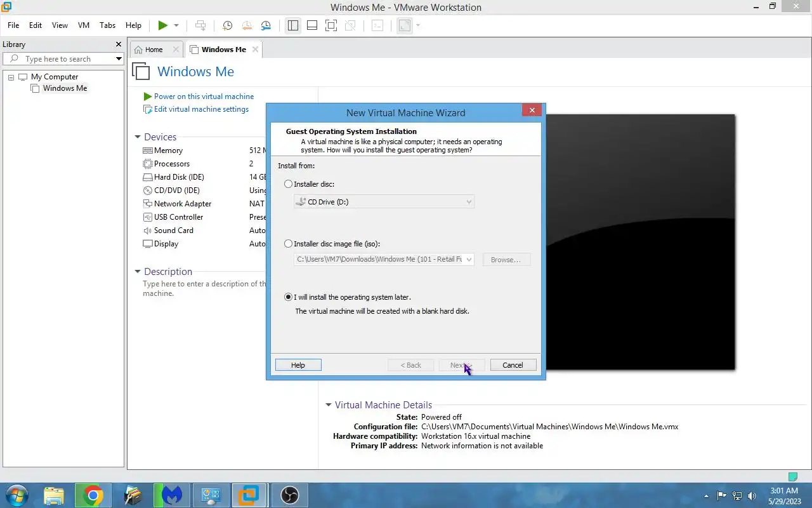Show hidden system tray icons

pyautogui.click(x=707, y=496)
